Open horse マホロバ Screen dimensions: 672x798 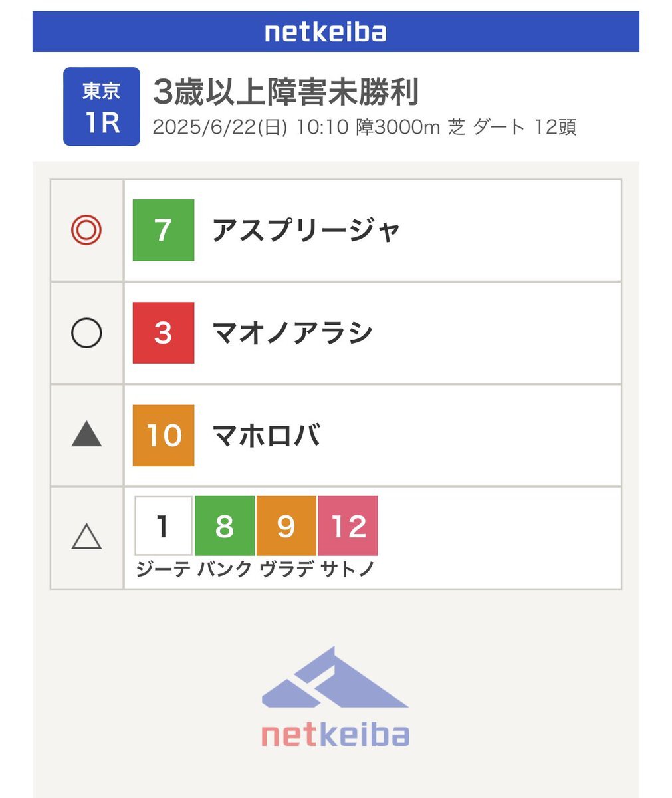point(266,435)
